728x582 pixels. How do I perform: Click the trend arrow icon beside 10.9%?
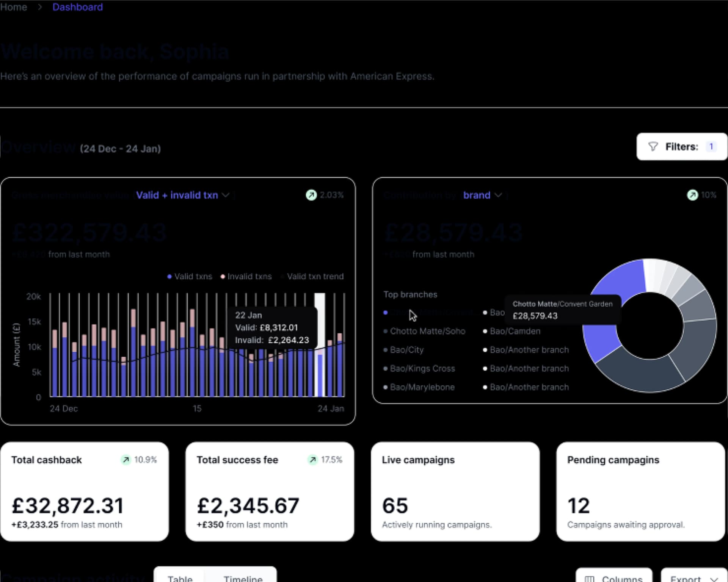[126, 460]
